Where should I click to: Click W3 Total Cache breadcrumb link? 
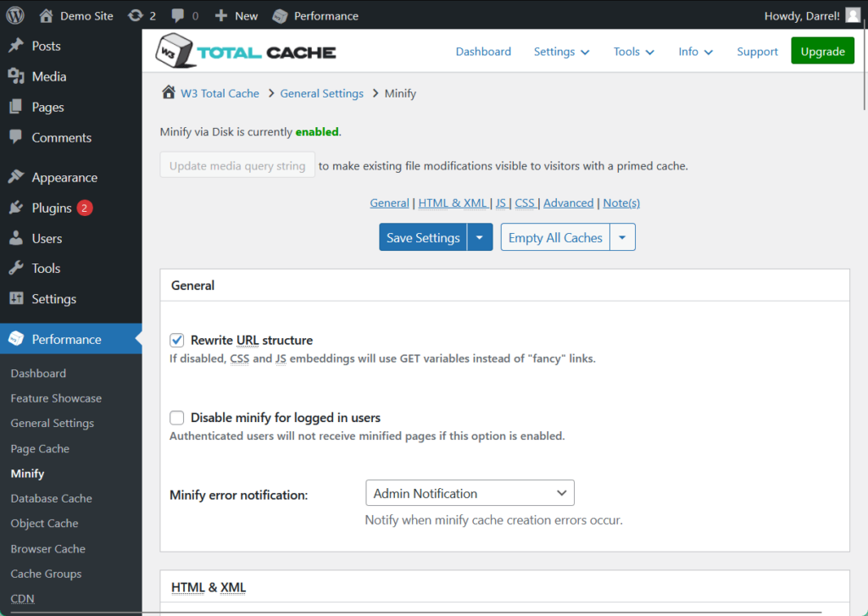220,93
